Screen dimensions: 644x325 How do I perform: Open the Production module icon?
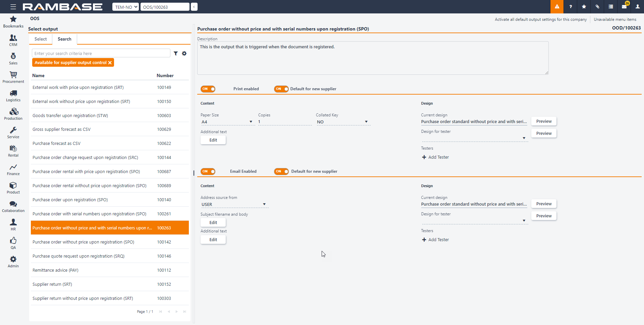point(13,114)
